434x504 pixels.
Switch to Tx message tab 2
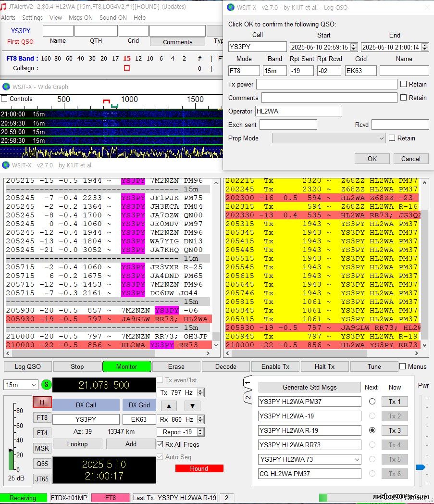[248, 397]
